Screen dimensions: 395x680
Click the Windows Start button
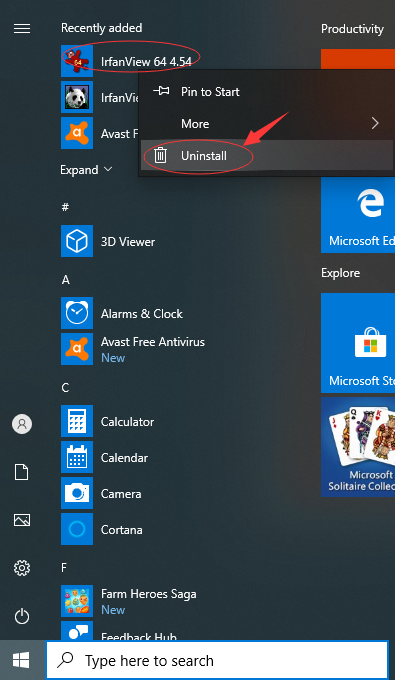[21, 660]
